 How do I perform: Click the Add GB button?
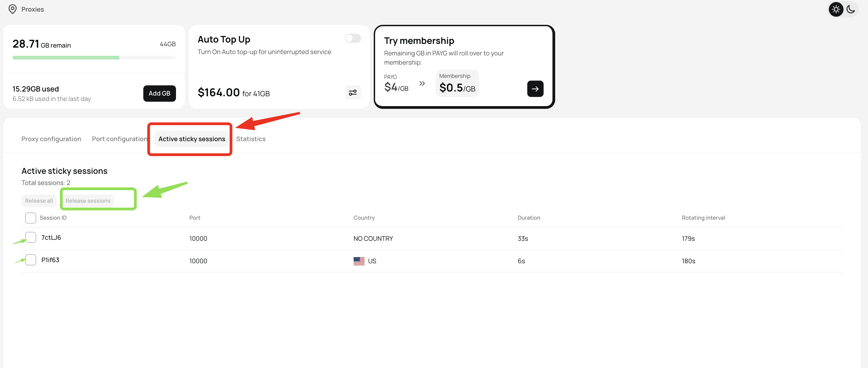pyautogui.click(x=159, y=93)
